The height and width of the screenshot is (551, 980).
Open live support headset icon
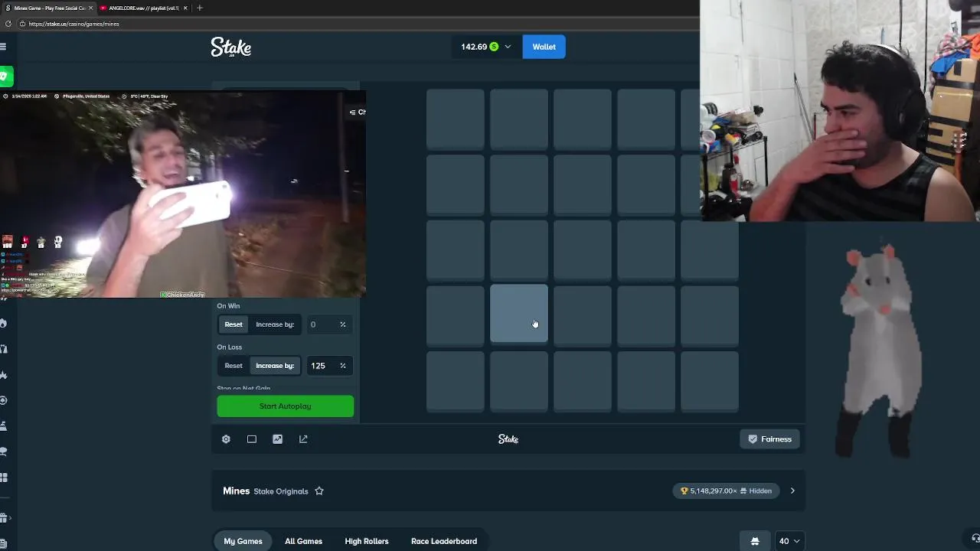click(x=975, y=538)
